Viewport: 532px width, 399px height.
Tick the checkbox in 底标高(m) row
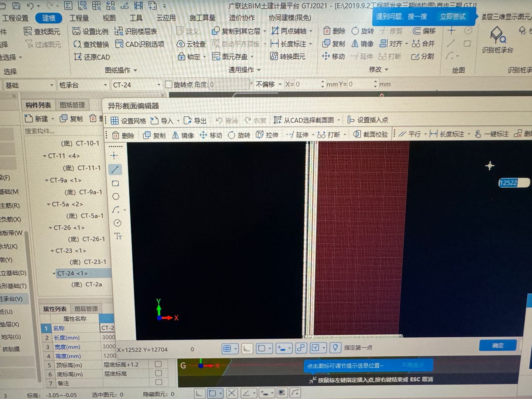click(158, 373)
